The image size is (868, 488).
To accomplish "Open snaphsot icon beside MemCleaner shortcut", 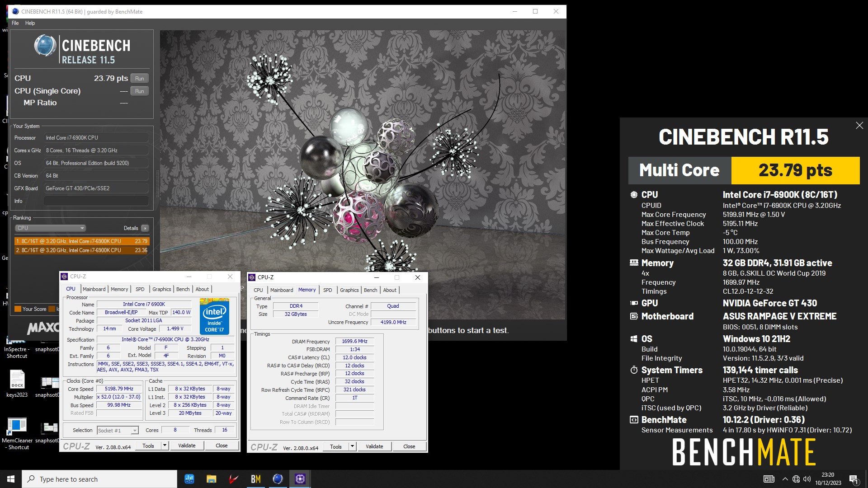I will point(48,433).
